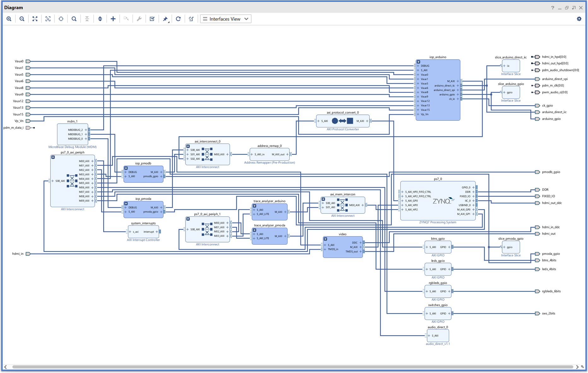Select the rgbleds_gpio block

click(x=438, y=291)
